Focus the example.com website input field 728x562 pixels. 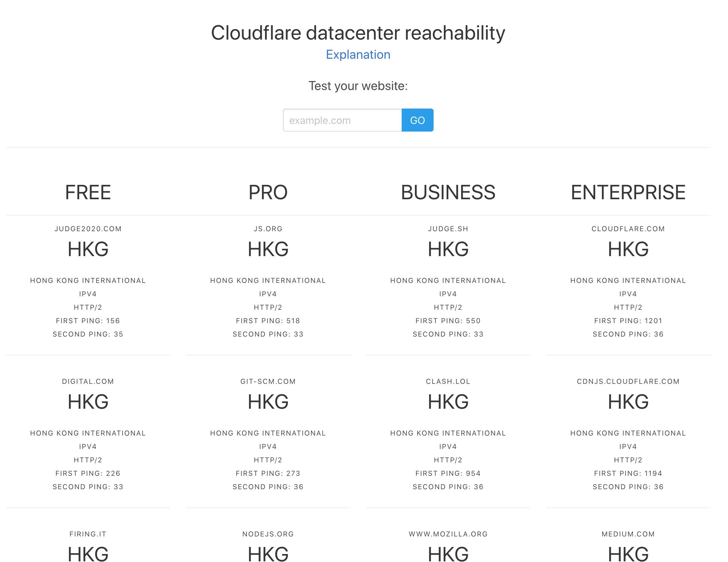tap(342, 120)
